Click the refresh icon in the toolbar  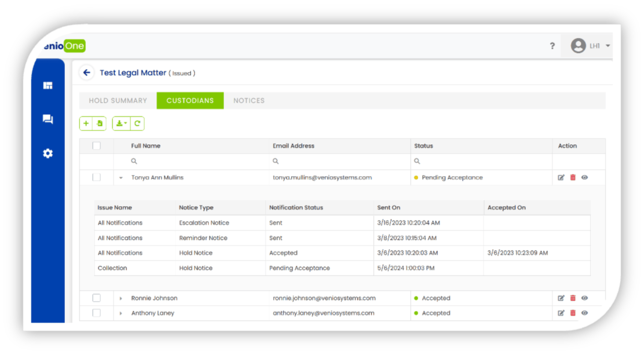coord(137,124)
